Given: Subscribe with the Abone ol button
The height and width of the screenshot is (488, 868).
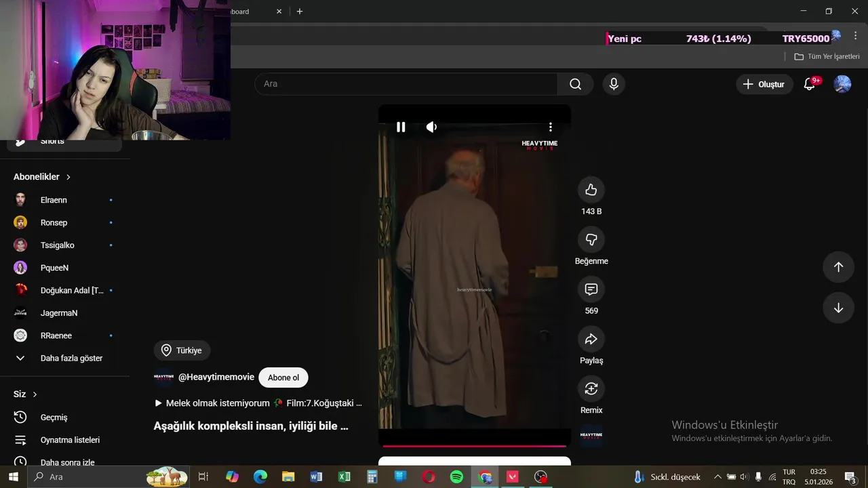Looking at the screenshot, I should click(283, 378).
